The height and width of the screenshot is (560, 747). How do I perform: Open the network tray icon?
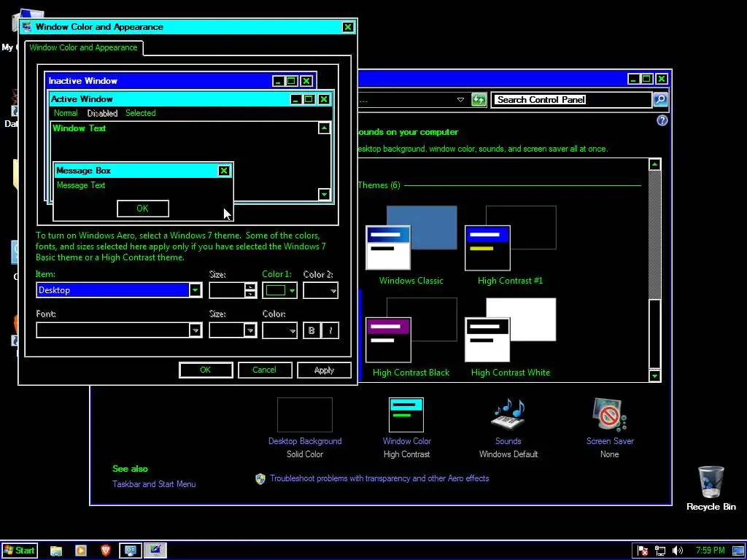pyautogui.click(x=660, y=551)
